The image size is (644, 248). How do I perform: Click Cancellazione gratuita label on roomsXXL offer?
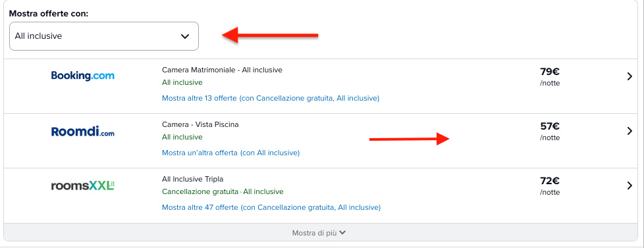pos(200,191)
